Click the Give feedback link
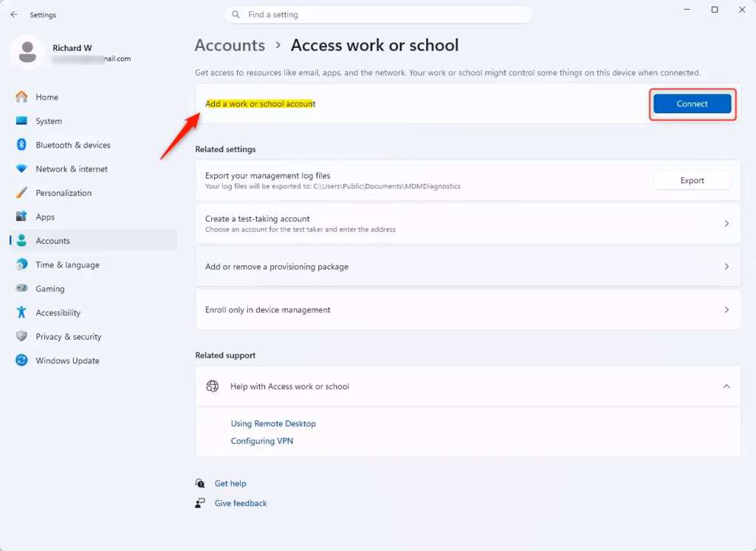This screenshot has height=551, width=756. 241,503
